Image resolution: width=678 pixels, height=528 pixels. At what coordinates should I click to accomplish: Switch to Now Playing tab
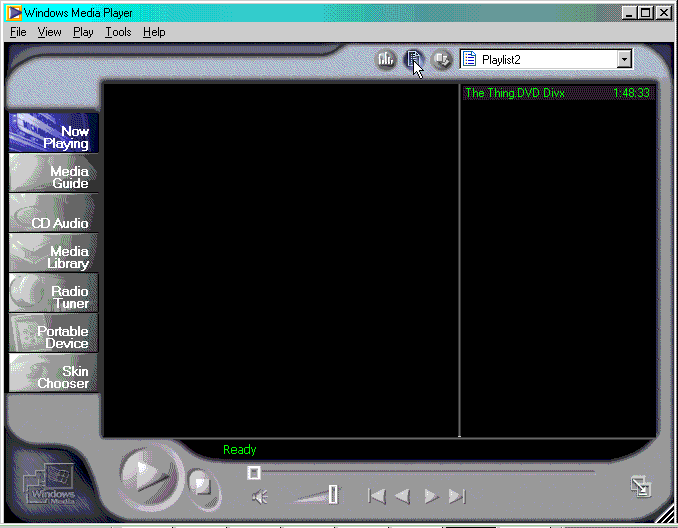(x=54, y=133)
